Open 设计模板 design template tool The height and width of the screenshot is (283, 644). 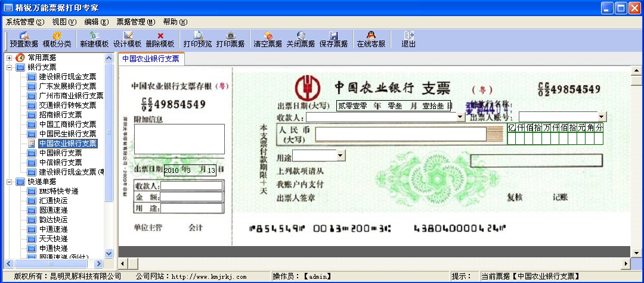128,39
